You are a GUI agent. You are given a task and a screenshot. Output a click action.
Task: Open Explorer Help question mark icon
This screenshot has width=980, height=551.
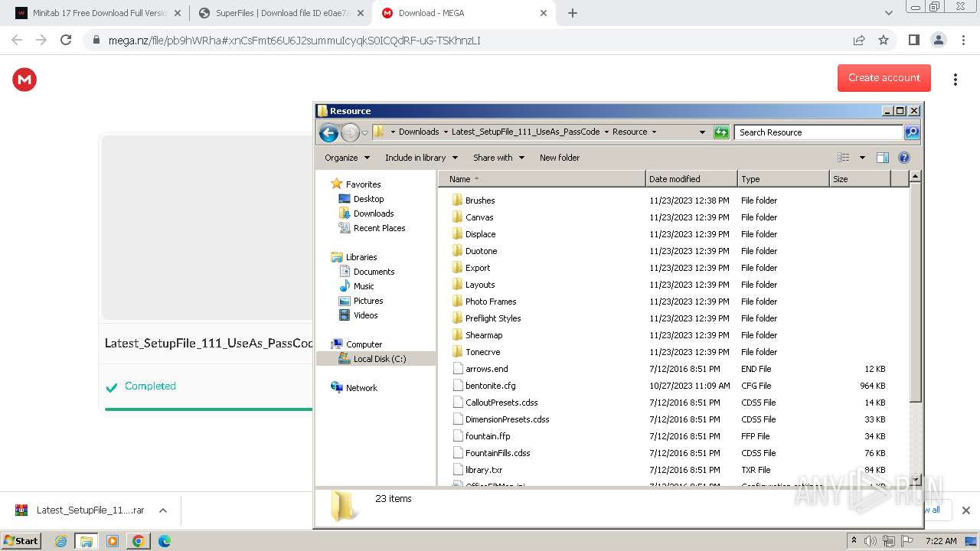pyautogui.click(x=904, y=158)
